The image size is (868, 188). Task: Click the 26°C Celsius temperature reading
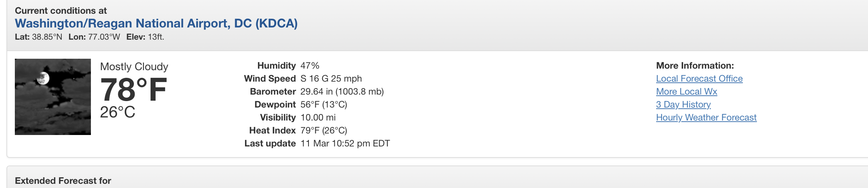coord(118,112)
